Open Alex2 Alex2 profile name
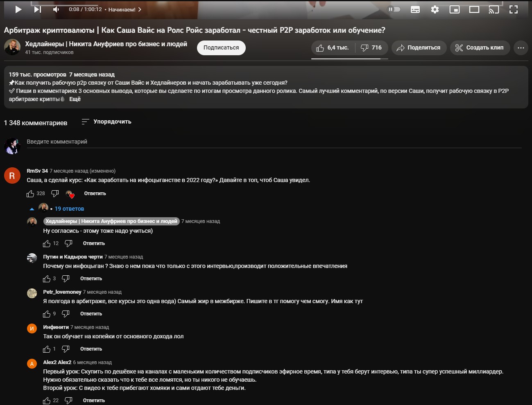The width and height of the screenshot is (532, 405). [x=57, y=362]
